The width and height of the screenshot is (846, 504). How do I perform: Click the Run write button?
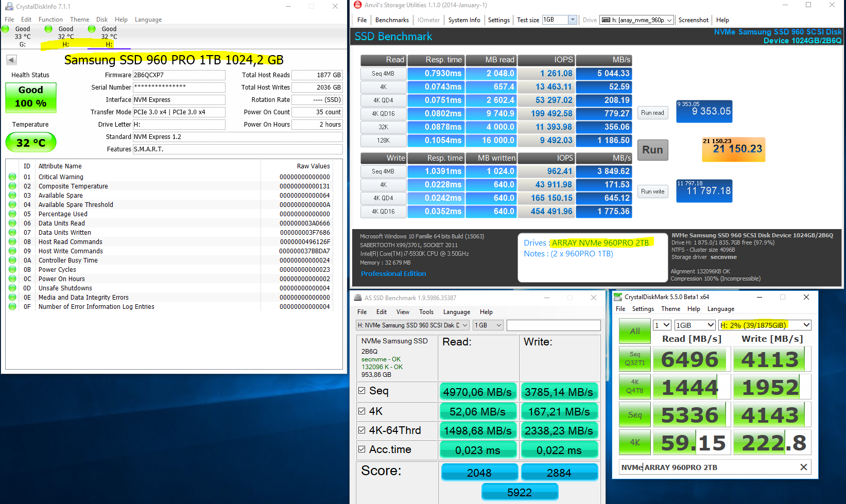[x=652, y=192]
